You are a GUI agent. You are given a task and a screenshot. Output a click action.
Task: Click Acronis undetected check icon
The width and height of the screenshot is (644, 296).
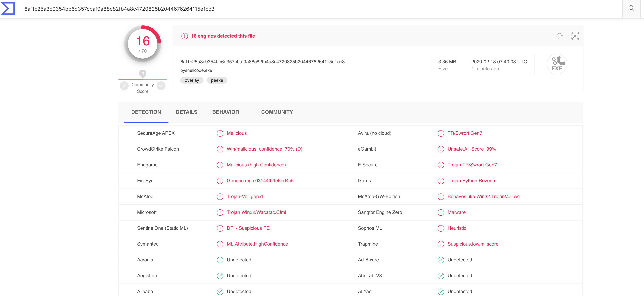point(220,260)
